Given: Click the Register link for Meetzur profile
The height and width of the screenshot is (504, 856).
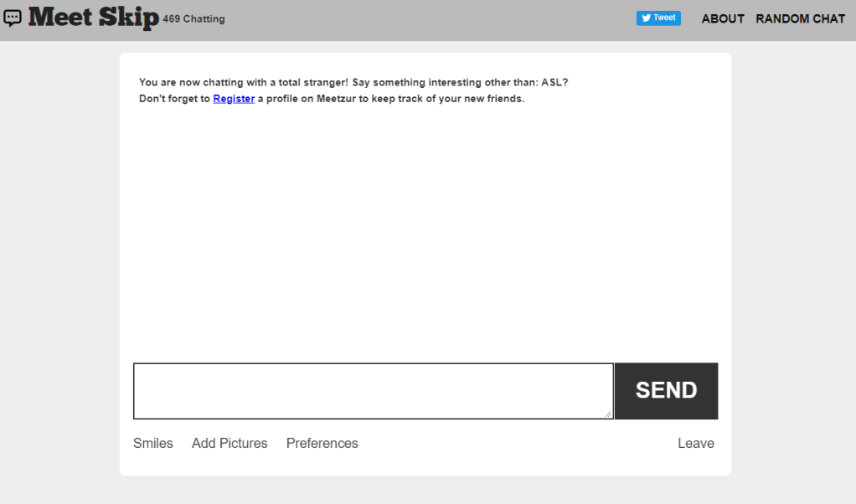Looking at the screenshot, I should coord(233,98).
